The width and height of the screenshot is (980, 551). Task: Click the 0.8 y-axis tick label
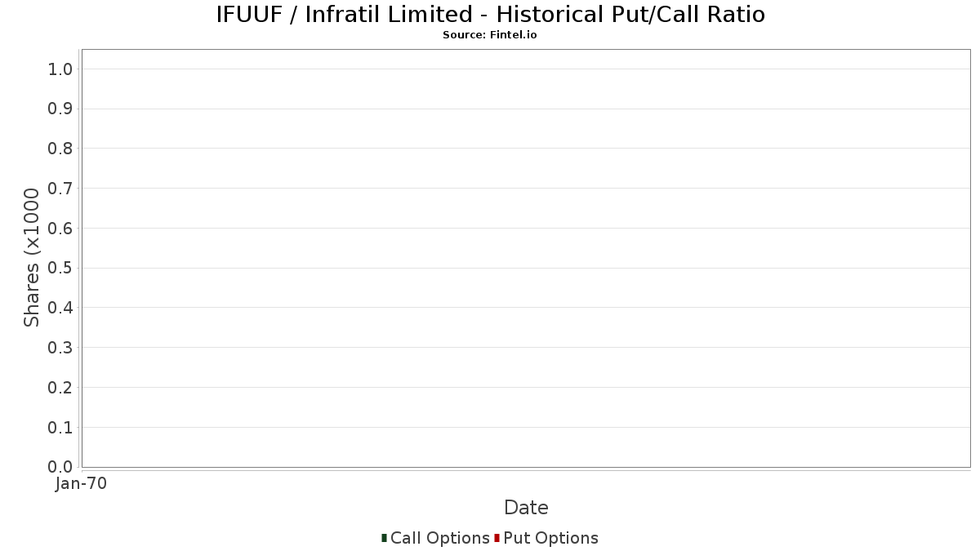coord(60,149)
